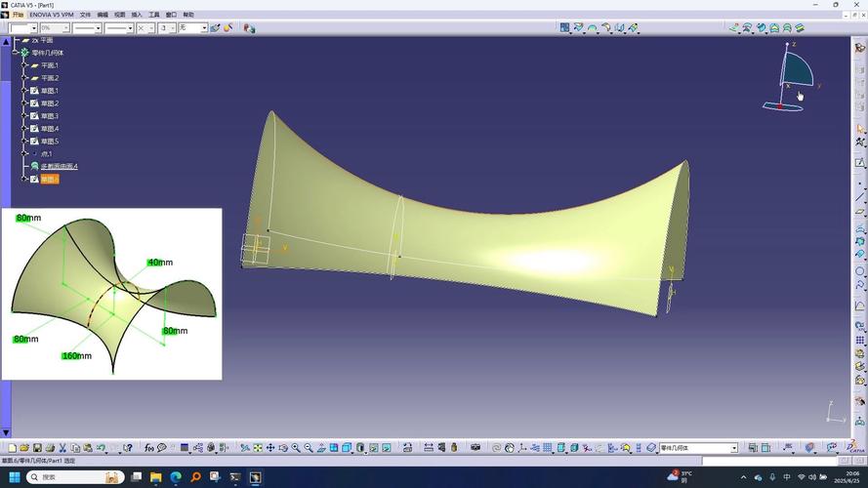Open the first line style dropdown
868x488 pixels.
98,28
